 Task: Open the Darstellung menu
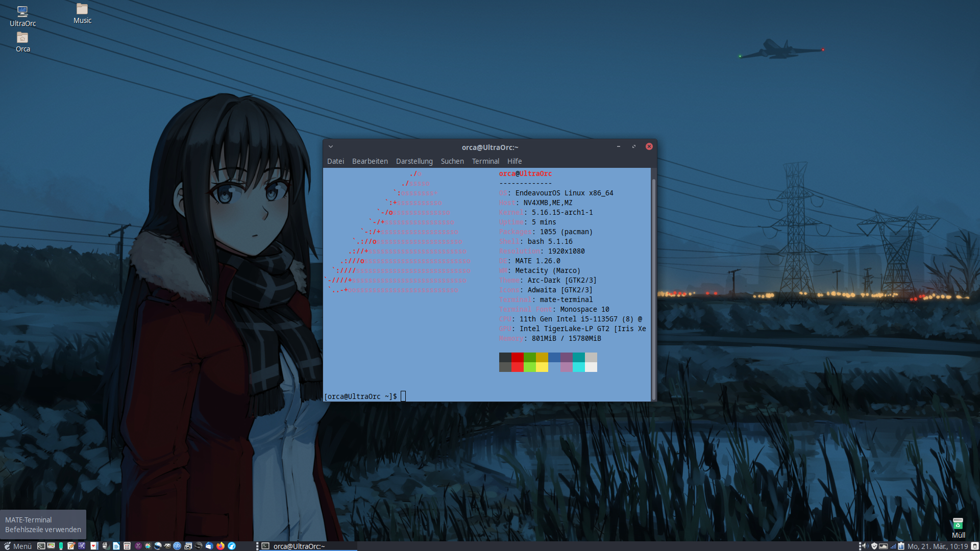coord(414,161)
